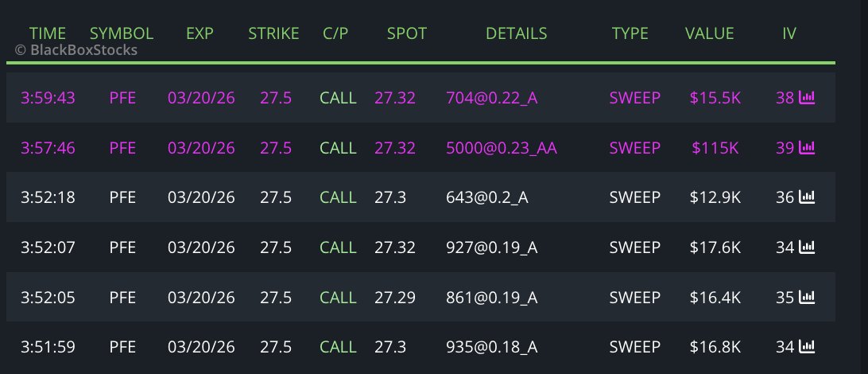Screen dimensions: 868x374
Task: Sort by SYMBOL column header
Action: point(122,33)
